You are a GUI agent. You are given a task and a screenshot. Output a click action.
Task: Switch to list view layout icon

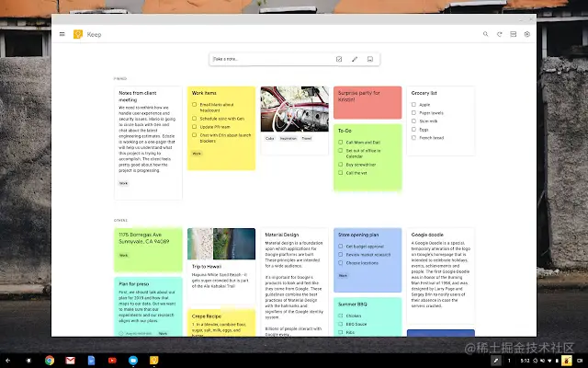(514, 34)
